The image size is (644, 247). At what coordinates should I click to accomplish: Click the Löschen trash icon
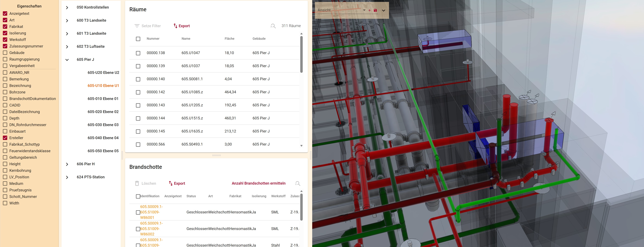tap(137, 183)
